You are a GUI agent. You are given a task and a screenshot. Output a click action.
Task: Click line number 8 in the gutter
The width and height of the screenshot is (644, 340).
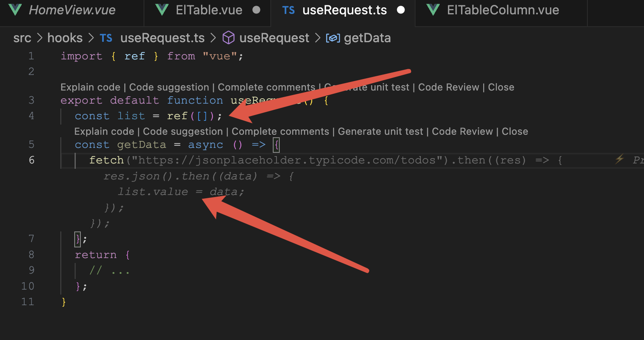tap(31, 254)
